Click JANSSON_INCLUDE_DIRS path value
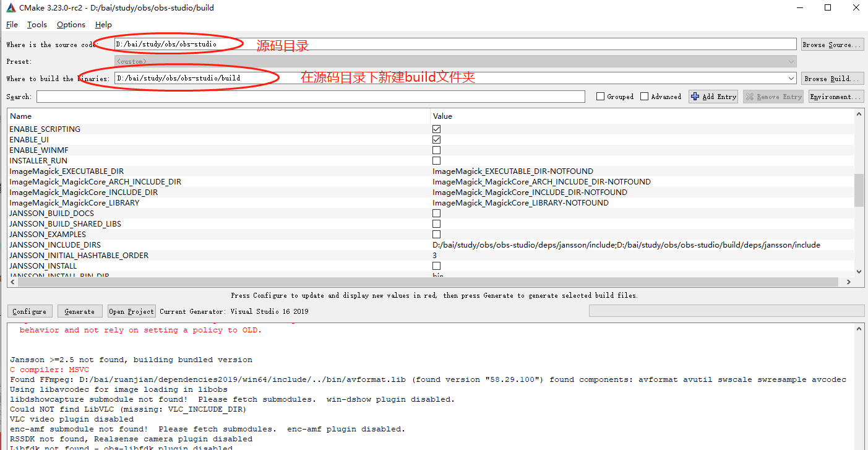Screen dimensions: 868x450 pyautogui.click(x=626, y=244)
